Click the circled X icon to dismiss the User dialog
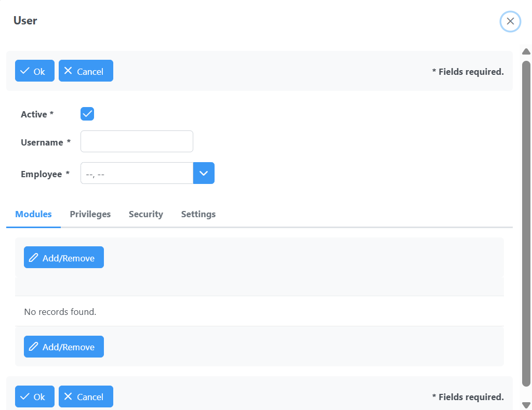The height and width of the screenshot is (410, 532). point(510,21)
